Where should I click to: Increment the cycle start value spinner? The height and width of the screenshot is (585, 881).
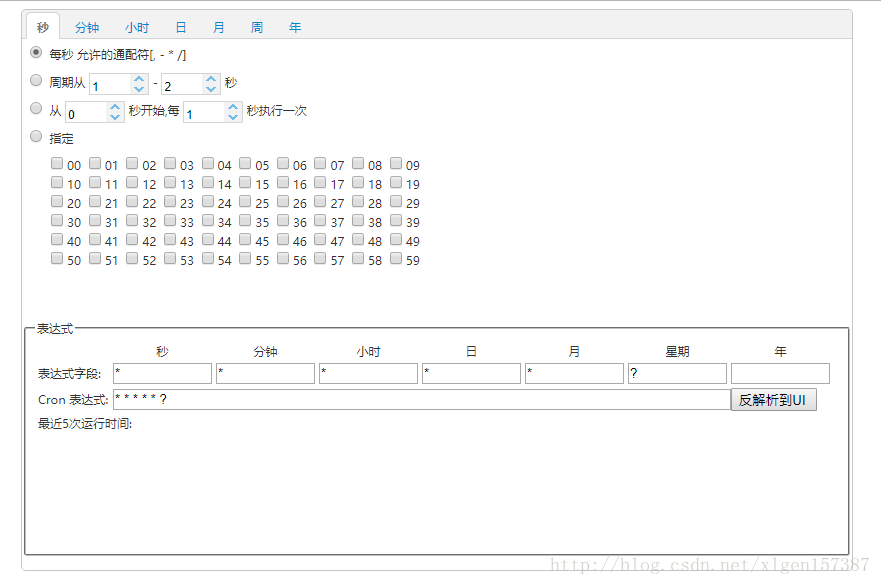(139, 77)
